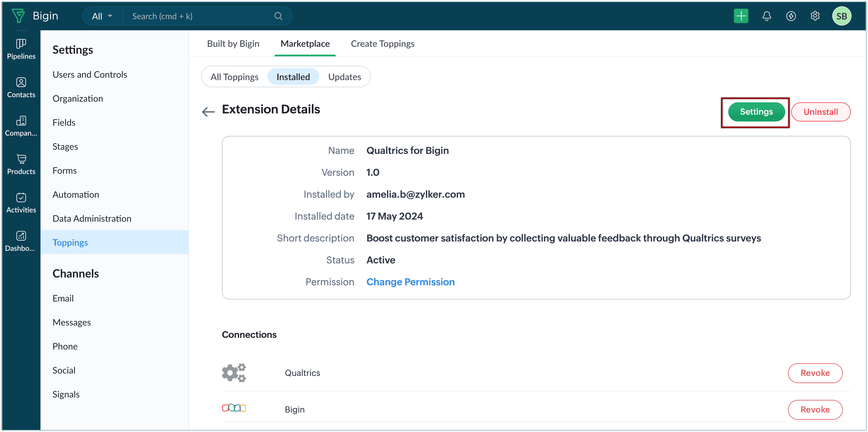This screenshot has height=432, width=868.
Task: Switch to Built by Bigin tab
Action: (x=233, y=43)
